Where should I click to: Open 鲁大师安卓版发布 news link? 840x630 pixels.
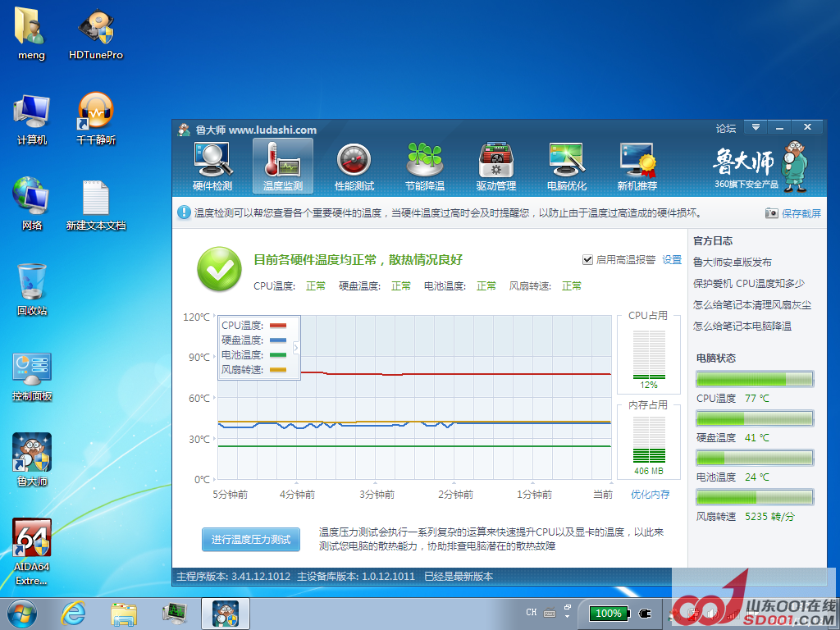pyautogui.click(x=732, y=262)
